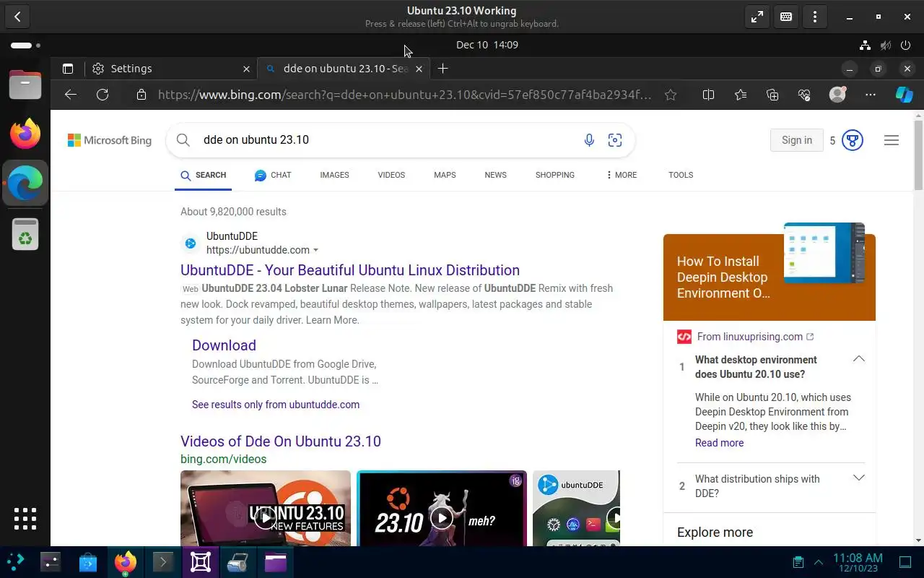Open From linuxuprising.com source link
This screenshot has width=924, height=578.
coord(750,337)
